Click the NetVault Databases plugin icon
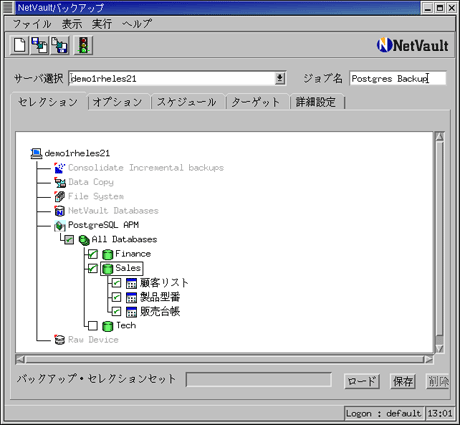 (x=60, y=211)
